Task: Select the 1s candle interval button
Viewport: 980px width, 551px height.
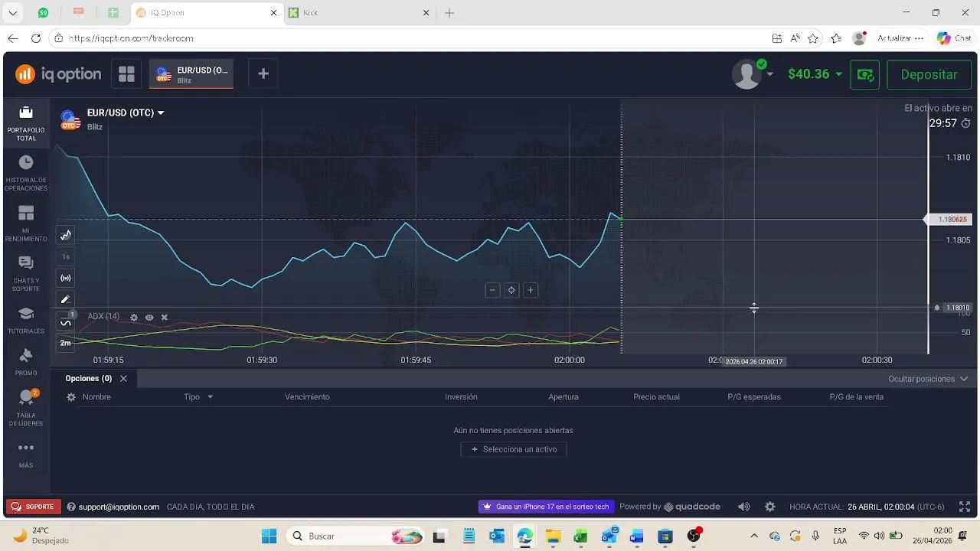Action: click(66, 257)
